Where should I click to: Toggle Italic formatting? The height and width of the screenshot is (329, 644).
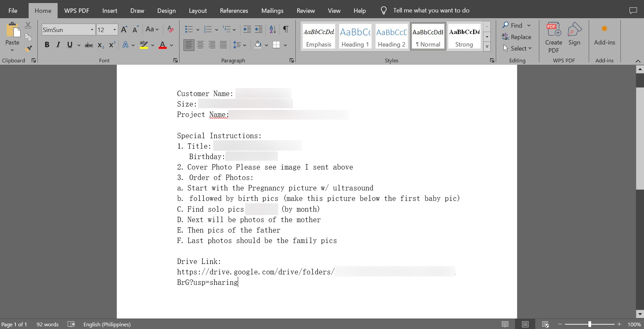(x=58, y=45)
